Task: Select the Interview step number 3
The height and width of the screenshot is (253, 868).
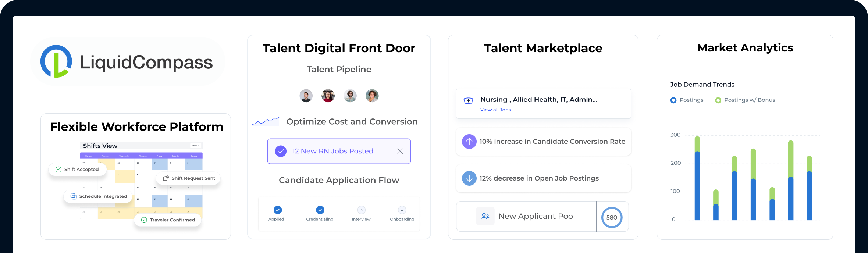Action: (x=361, y=210)
